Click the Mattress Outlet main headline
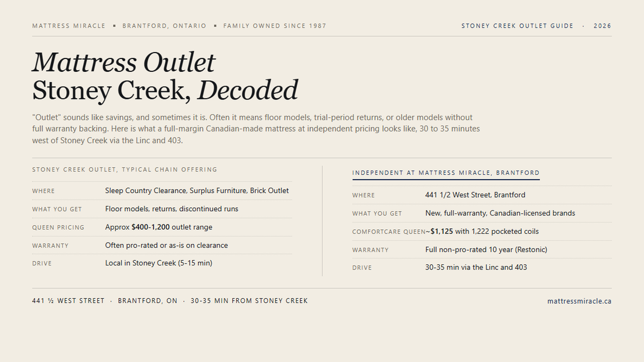This screenshot has height=362, width=644. click(124, 63)
